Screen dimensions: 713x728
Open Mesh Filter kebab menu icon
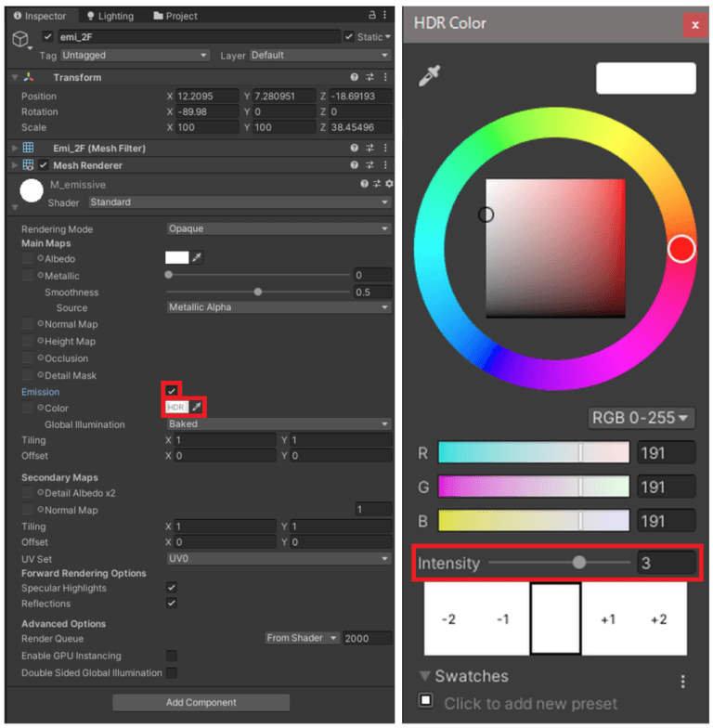coord(384,148)
